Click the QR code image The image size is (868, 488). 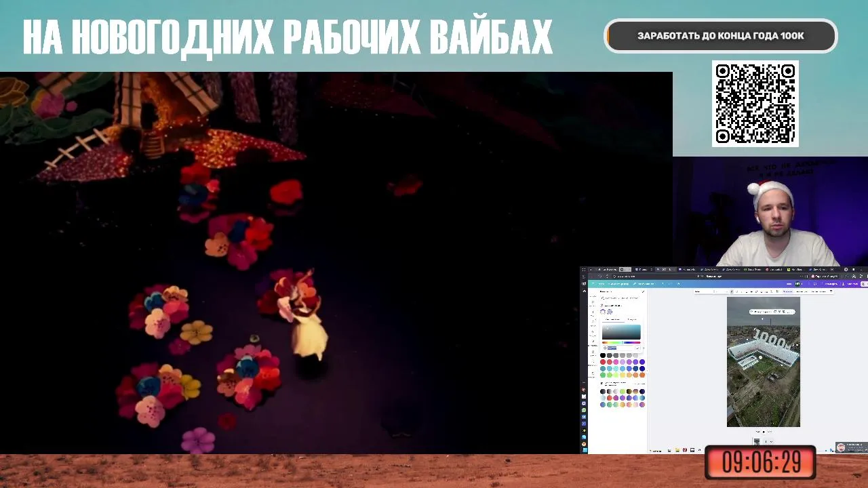tap(755, 104)
